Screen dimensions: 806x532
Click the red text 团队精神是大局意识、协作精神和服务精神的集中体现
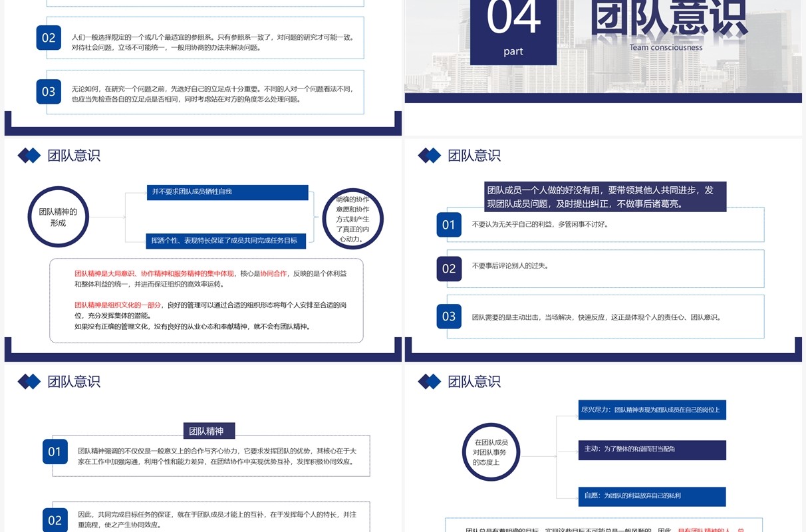coord(154,273)
